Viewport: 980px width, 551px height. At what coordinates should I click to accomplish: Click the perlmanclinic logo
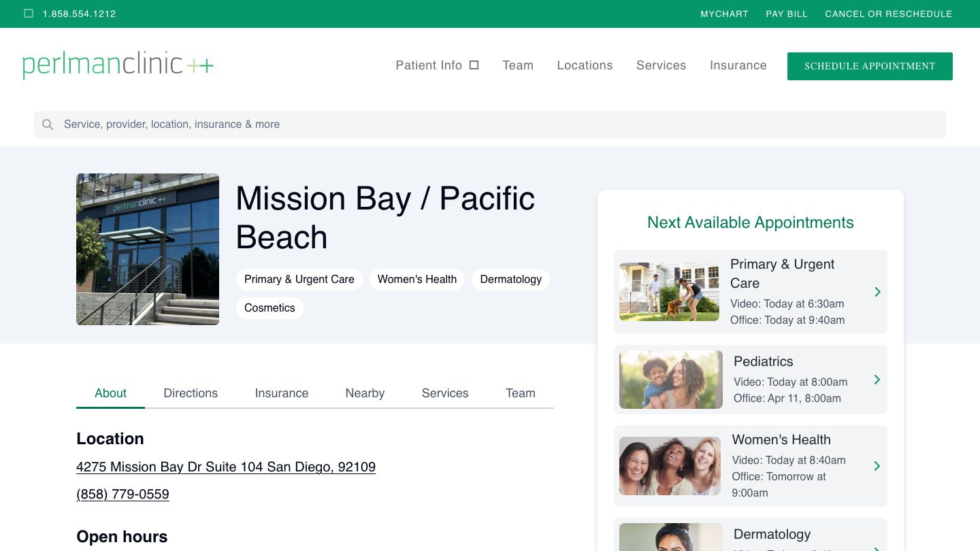click(x=117, y=65)
